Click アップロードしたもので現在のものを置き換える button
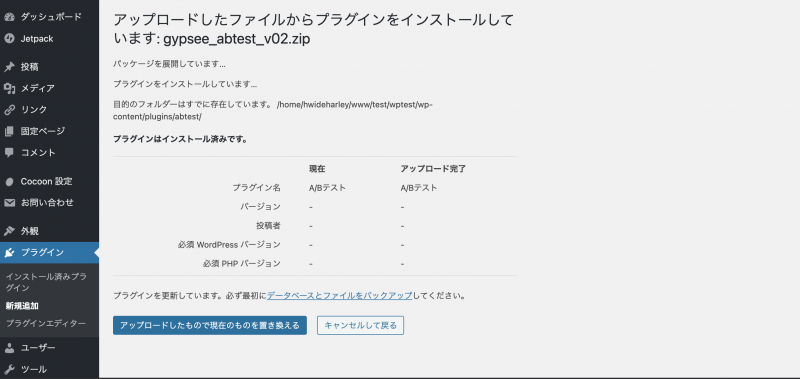 pos(210,325)
